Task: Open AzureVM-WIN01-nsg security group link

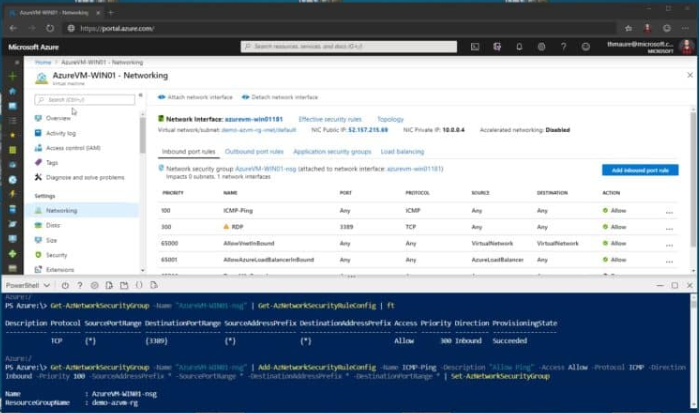Action: 265,169
